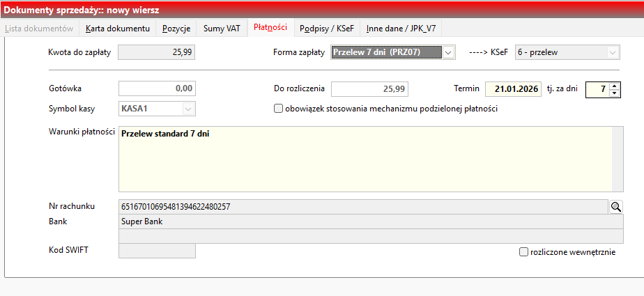The width and height of the screenshot is (644, 296).
Task: Go to Sumy VAT tab
Action: click(x=221, y=29)
